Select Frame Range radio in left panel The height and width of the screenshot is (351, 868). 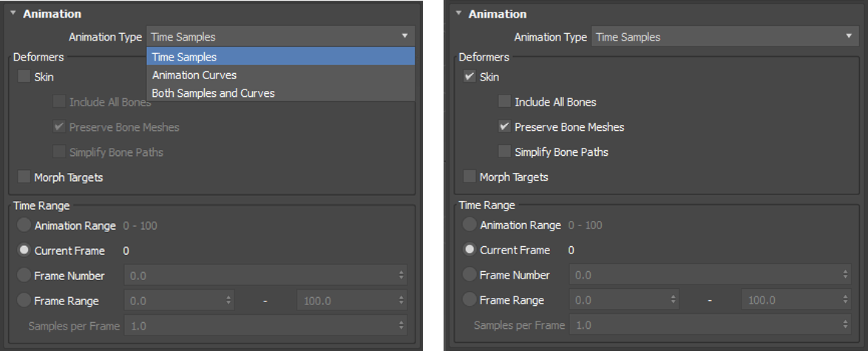(x=24, y=301)
